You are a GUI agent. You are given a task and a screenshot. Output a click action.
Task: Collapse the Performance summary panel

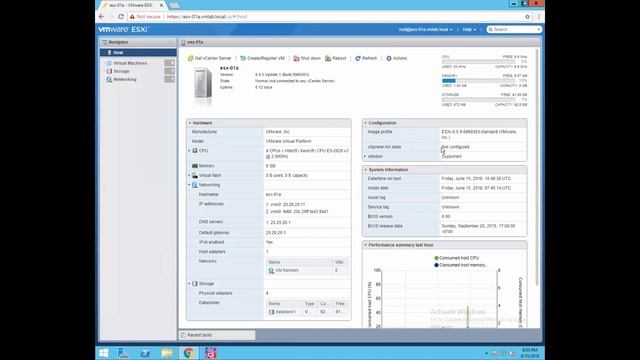[x=366, y=245]
